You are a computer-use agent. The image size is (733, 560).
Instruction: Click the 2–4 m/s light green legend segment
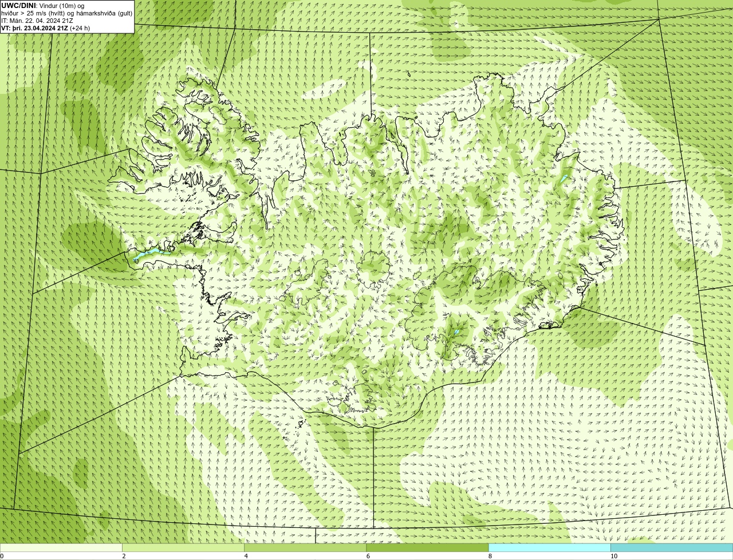pyautogui.click(x=183, y=548)
